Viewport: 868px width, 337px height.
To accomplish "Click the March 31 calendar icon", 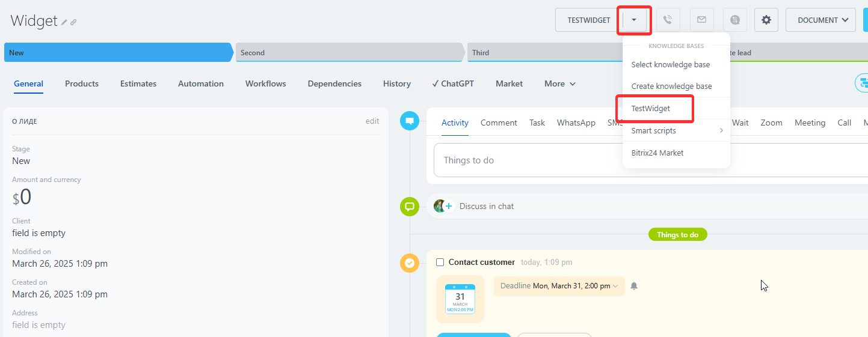I will pos(460,299).
